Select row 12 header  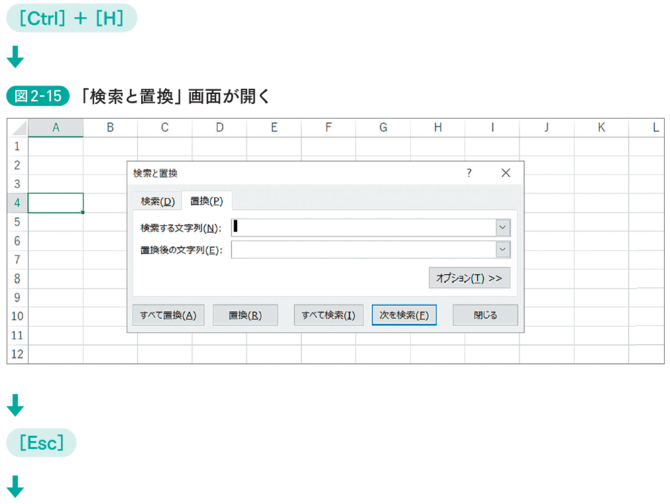(18, 354)
